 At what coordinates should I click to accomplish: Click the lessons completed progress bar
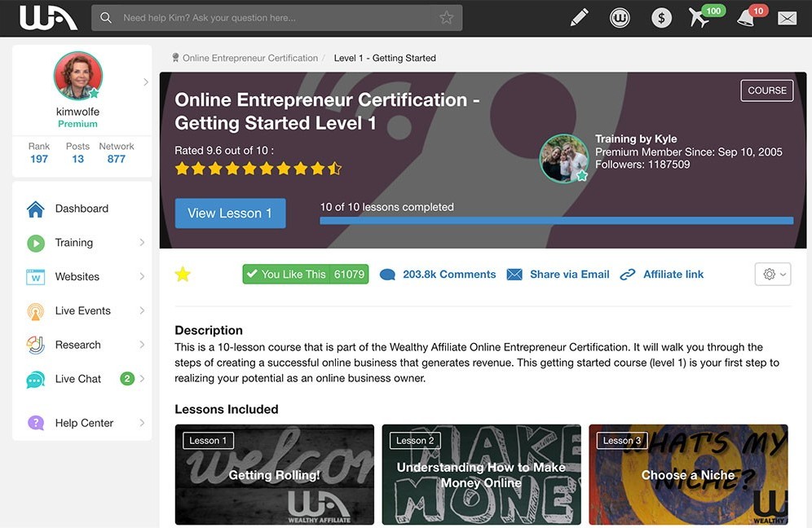coord(557,221)
